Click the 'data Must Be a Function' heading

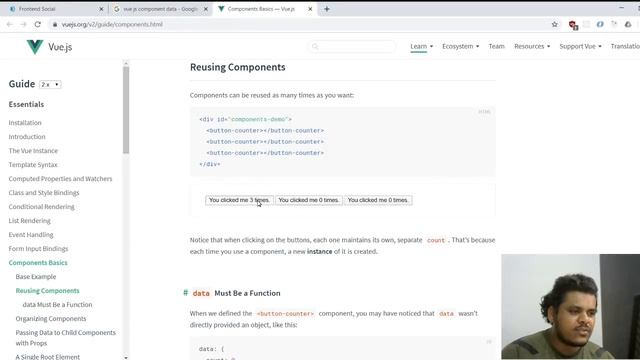pyautogui.click(x=236, y=293)
